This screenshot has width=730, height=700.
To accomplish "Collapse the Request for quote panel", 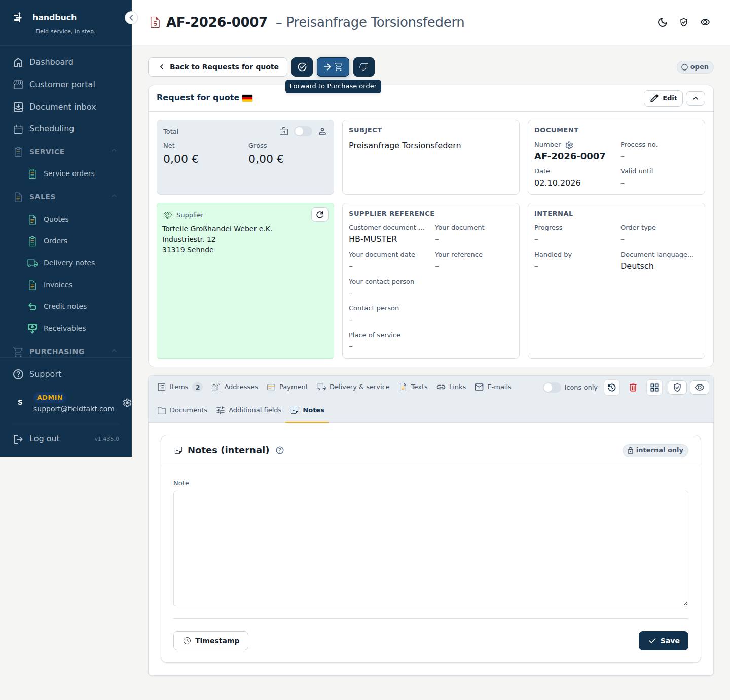I will click(x=696, y=98).
